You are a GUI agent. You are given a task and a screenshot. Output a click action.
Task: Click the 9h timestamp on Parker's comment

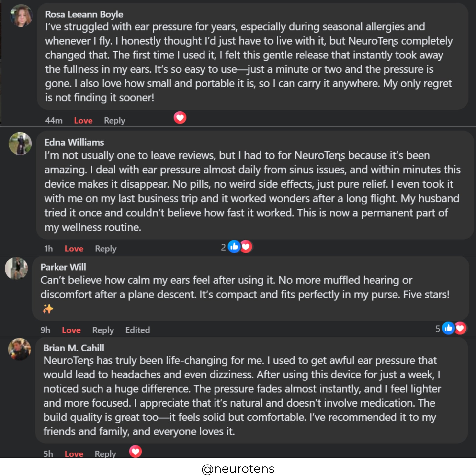click(45, 330)
